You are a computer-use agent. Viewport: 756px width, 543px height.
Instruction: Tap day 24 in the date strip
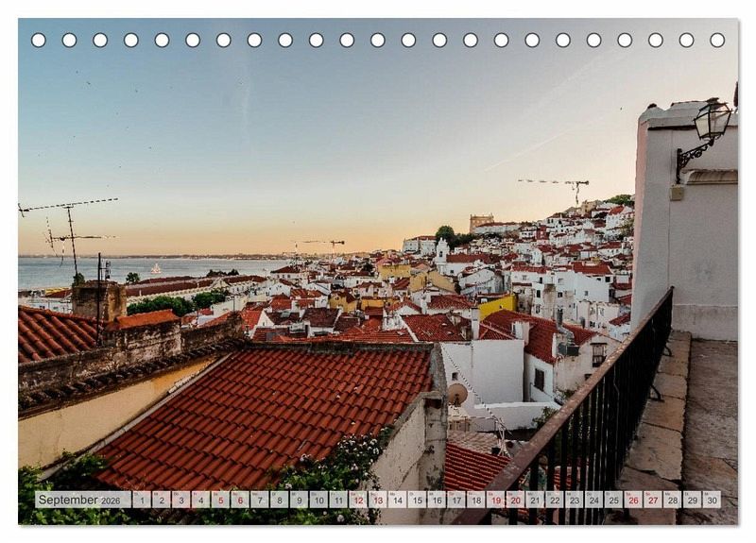point(594,500)
